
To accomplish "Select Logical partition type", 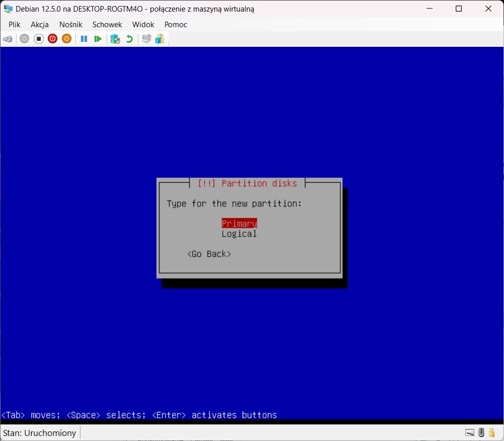I will [x=239, y=234].
